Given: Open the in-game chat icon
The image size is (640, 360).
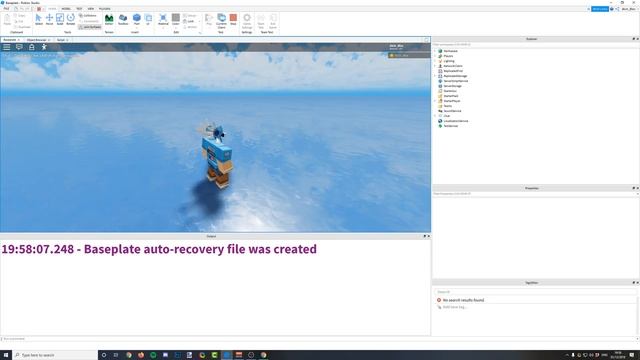Looking at the screenshot, I should 19,47.
